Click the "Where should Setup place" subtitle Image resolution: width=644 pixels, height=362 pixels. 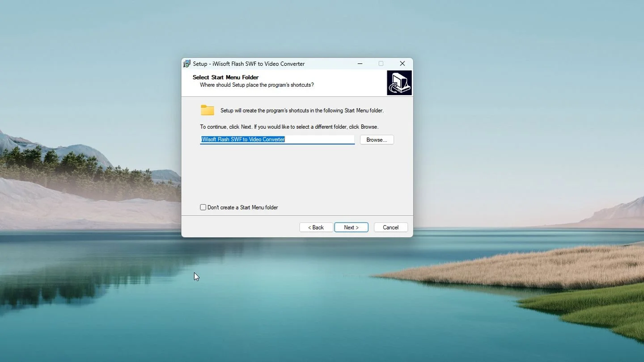tap(257, 85)
